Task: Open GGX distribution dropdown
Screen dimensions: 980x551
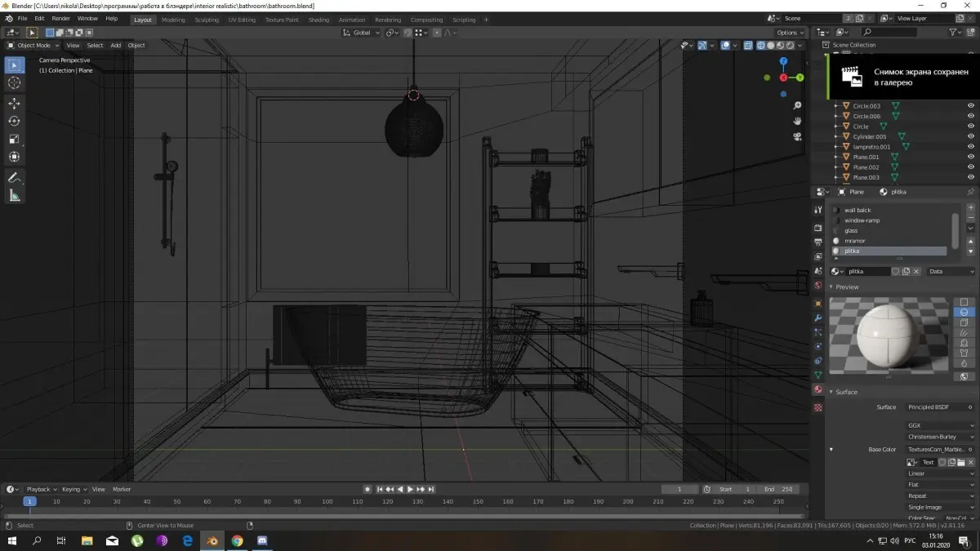Action: pos(941,425)
